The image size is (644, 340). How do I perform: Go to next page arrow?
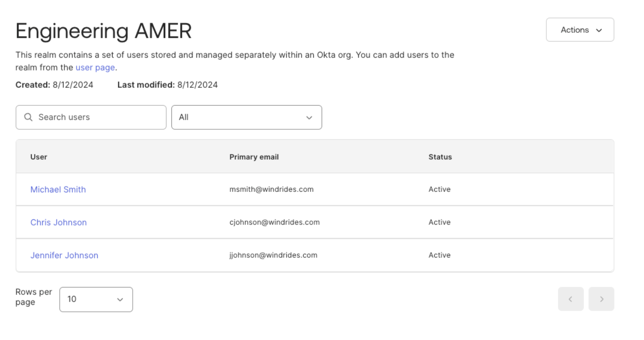pos(601,299)
